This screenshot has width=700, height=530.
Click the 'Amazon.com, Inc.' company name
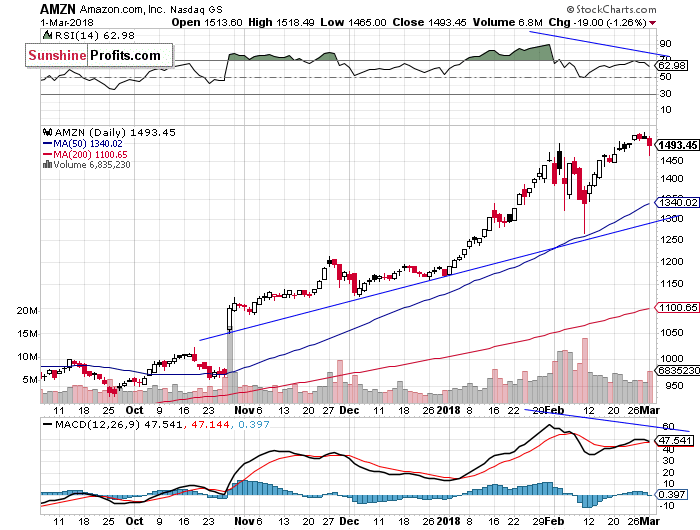pyautogui.click(x=123, y=9)
